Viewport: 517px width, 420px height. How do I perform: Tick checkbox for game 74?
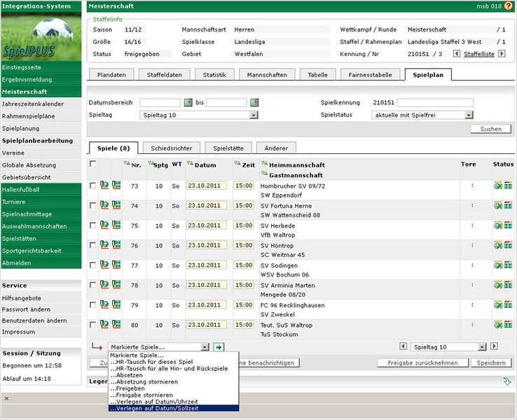click(93, 206)
